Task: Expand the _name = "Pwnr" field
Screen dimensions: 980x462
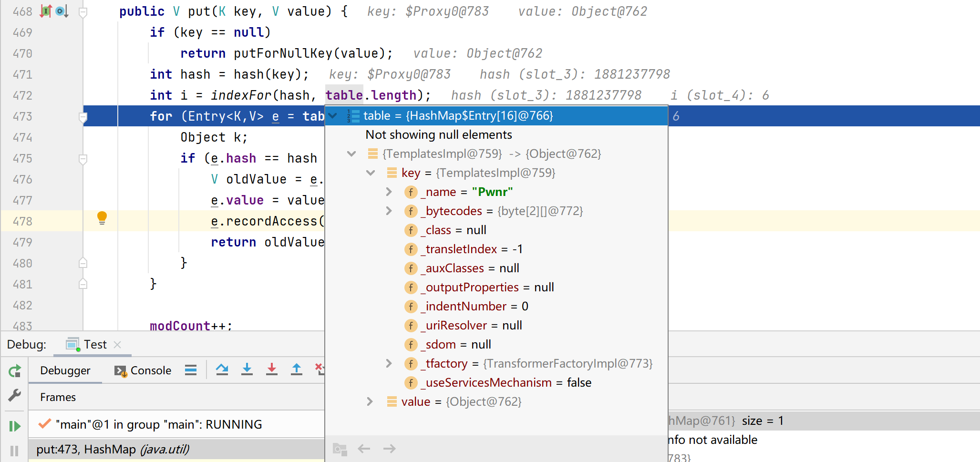Action: [389, 192]
